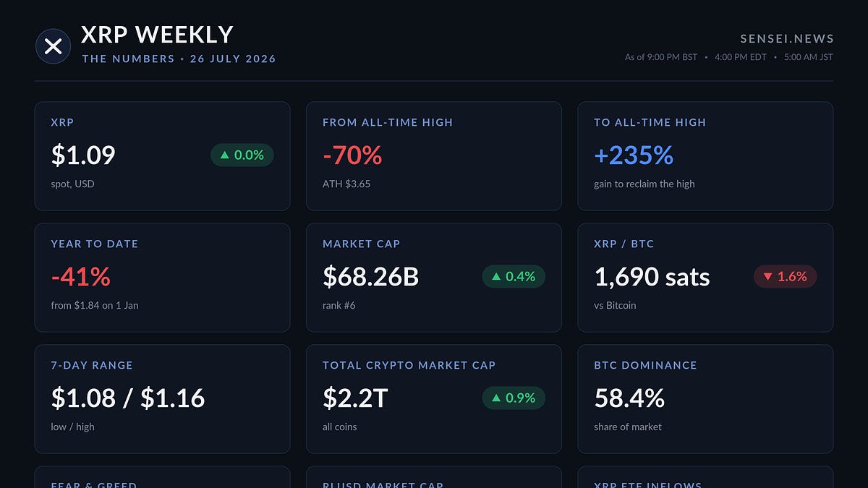Click the XRP / BTC 1.6% down badge

(786, 276)
